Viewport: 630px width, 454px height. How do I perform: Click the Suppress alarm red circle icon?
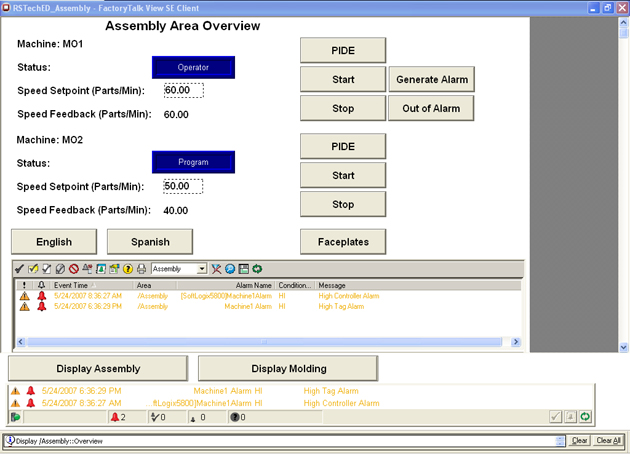[x=74, y=269]
